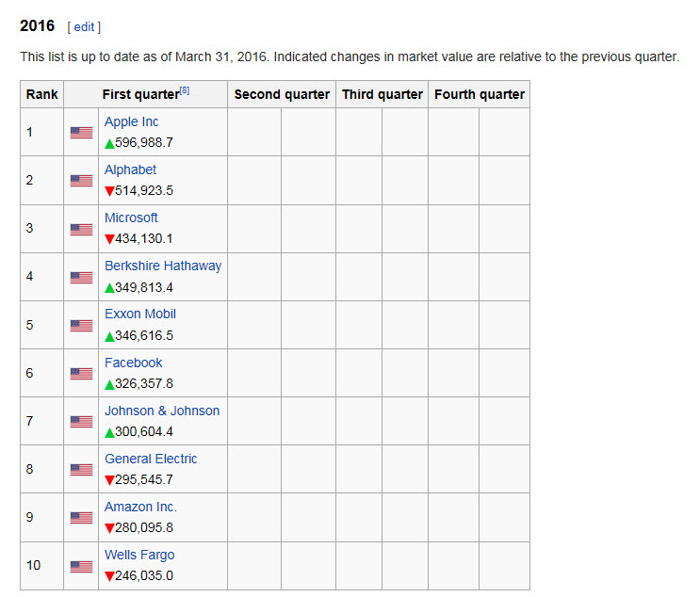Click the US flag icon in Apple Inc row
Screen dimensions: 700x597
point(81,133)
